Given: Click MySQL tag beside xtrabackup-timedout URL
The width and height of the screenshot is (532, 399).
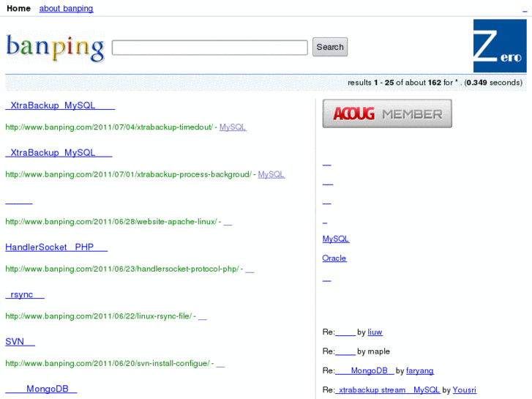Looking at the screenshot, I should click(x=233, y=127).
